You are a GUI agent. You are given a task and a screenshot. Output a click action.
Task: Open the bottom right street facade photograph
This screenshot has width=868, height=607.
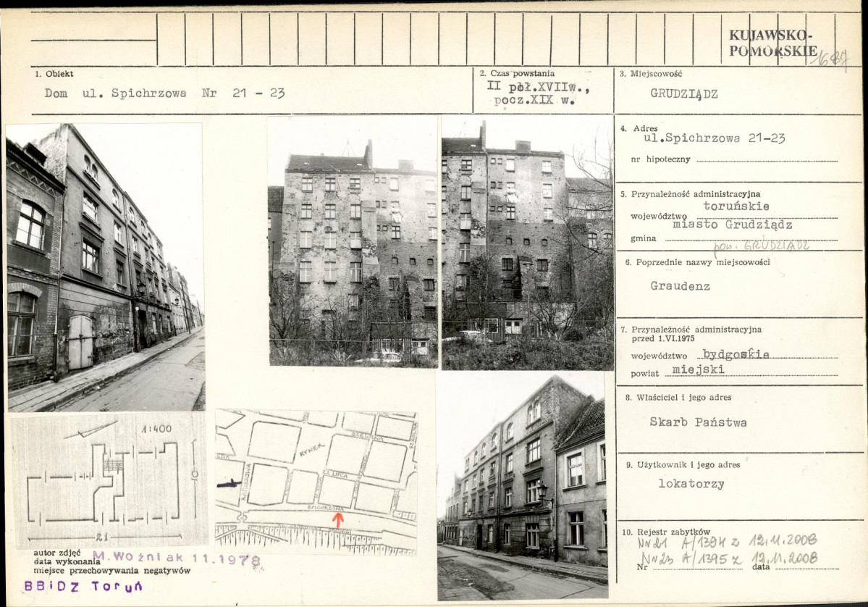click(x=522, y=486)
